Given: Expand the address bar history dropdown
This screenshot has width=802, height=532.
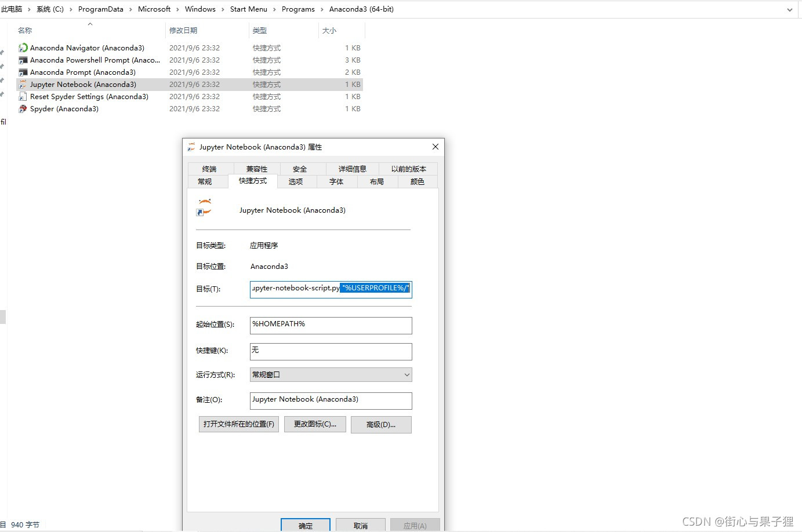Looking at the screenshot, I should pyautogui.click(x=789, y=9).
